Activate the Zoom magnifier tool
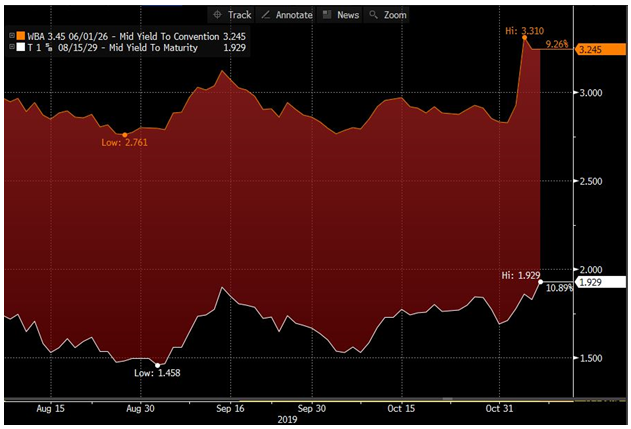631x429 pixels. (387, 15)
